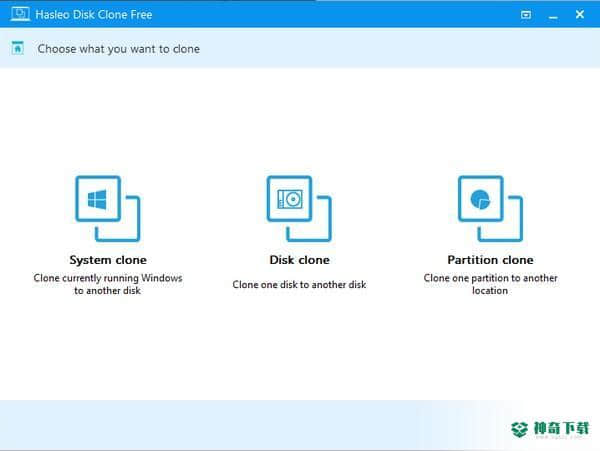Open the title bar menu icon left of minimize
Viewport: 600px width, 451px height.
[526, 15]
